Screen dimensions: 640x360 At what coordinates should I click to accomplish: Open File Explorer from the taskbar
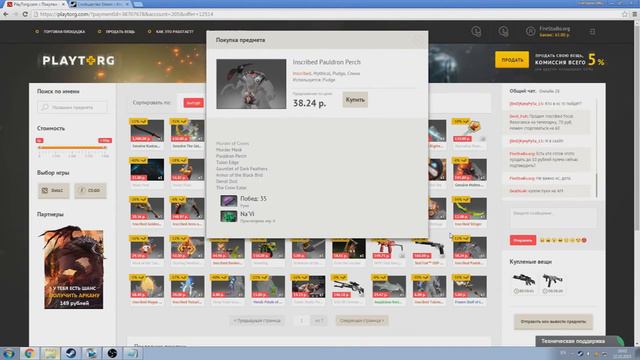(x=50, y=353)
